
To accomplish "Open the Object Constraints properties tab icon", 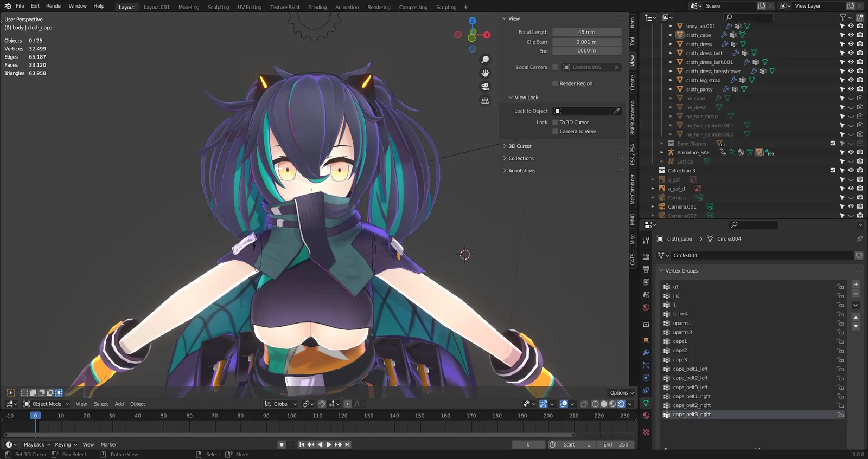I will coord(646,391).
